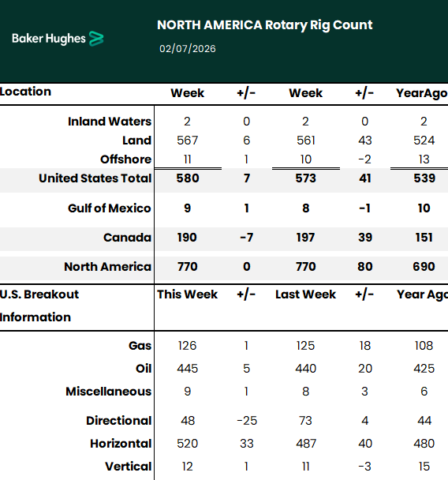Click the Directional change value -25
448x480 pixels.
[x=247, y=421]
